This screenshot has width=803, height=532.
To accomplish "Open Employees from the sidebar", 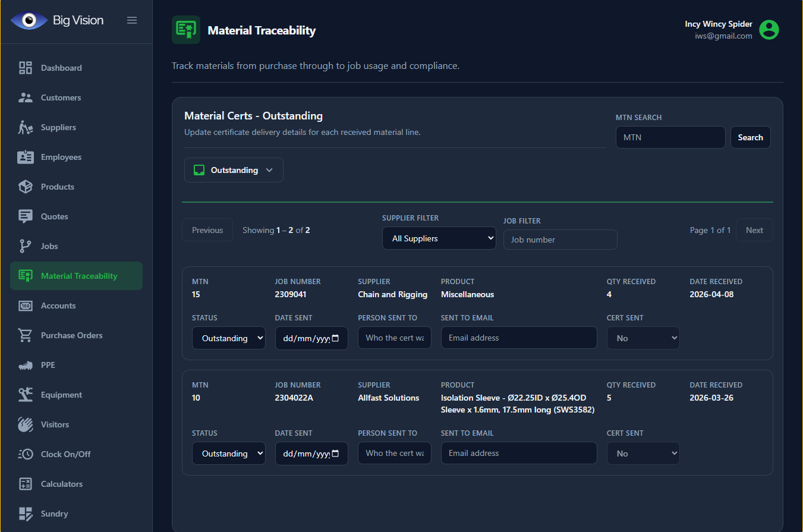I will [x=61, y=157].
